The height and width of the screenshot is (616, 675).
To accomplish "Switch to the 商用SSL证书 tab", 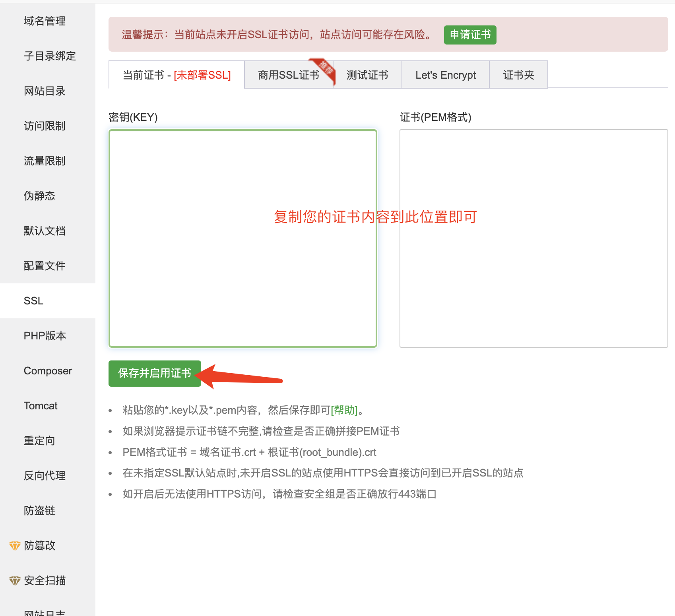I will coord(288,75).
